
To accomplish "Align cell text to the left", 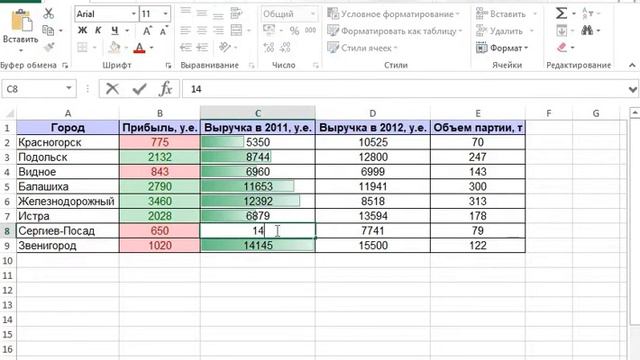I will tap(186, 31).
